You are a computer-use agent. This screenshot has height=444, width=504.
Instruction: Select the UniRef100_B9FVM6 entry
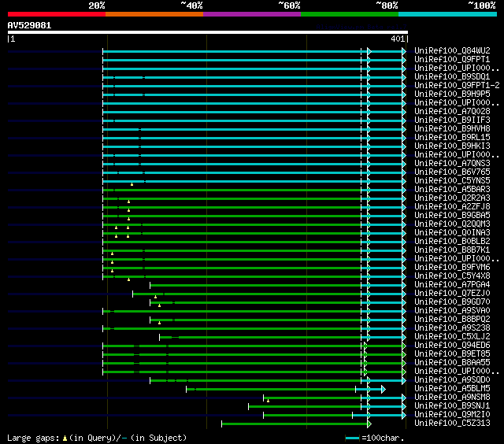click(452, 268)
